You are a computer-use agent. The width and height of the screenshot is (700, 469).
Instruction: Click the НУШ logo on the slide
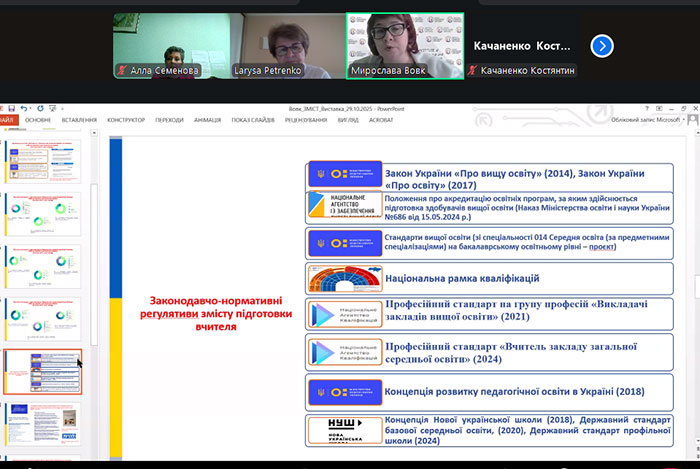coord(343,430)
